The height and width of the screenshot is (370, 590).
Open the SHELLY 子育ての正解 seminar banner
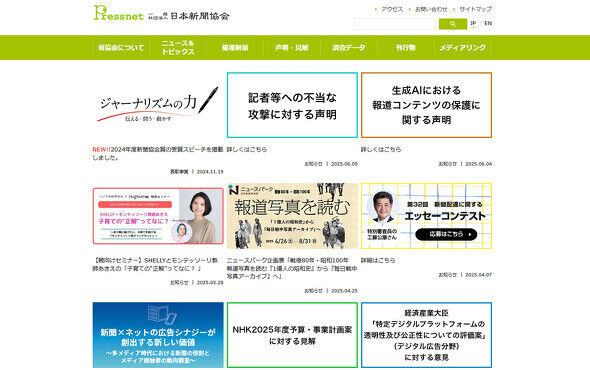[x=158, y=216]
